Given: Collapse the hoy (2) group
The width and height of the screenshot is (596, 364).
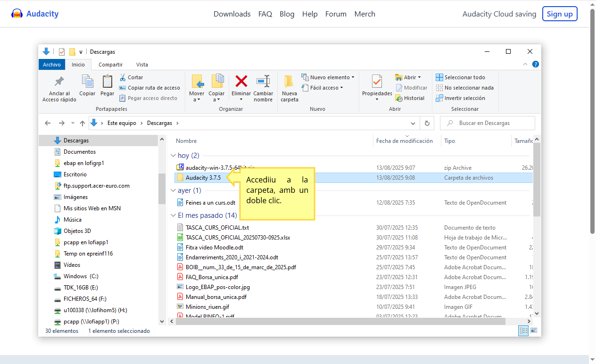Looking at the screenshot, I should pos(173,156).
